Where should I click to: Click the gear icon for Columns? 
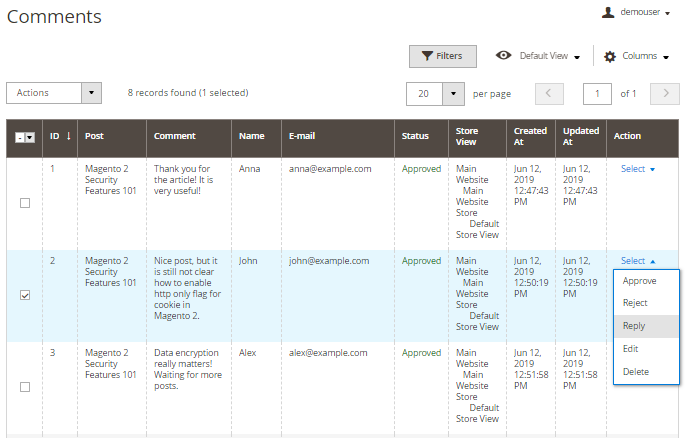pos(610,57)
